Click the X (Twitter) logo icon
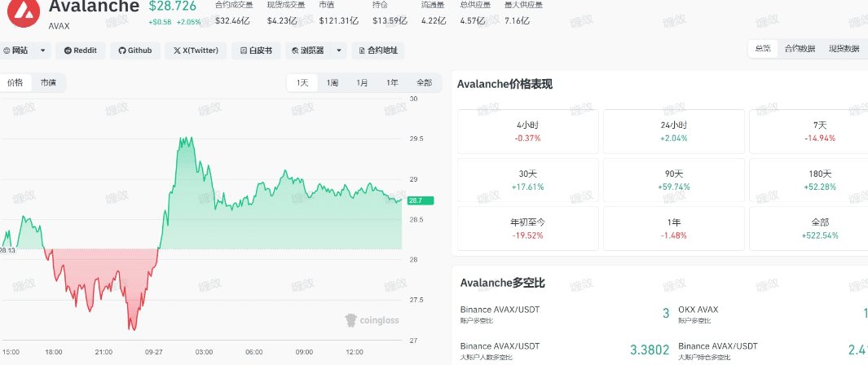 (x=178, y=51)
